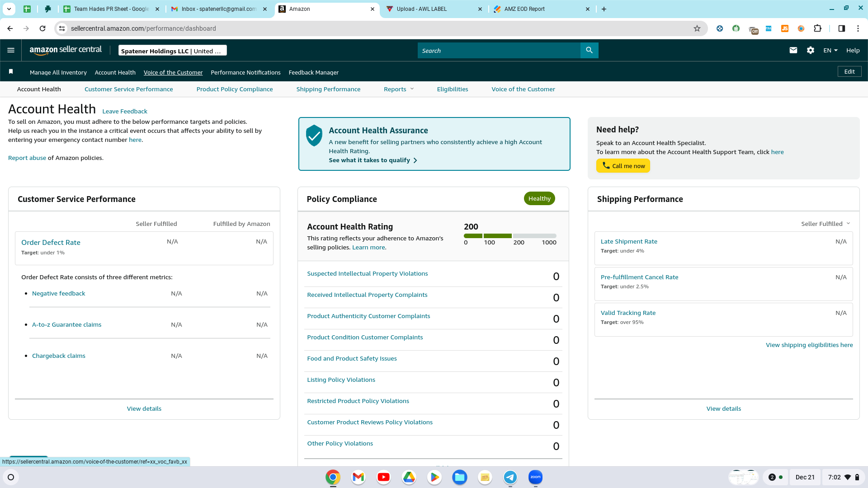The width and height of the screenshot is (868, 488).
Task: Open the Customer Service Performance tab
Action: 129,89
